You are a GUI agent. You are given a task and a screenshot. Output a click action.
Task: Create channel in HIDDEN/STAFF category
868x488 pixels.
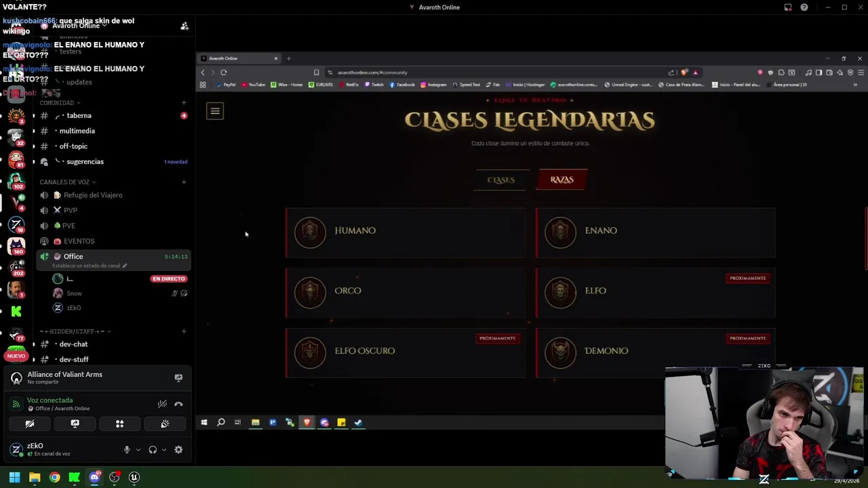184,331
